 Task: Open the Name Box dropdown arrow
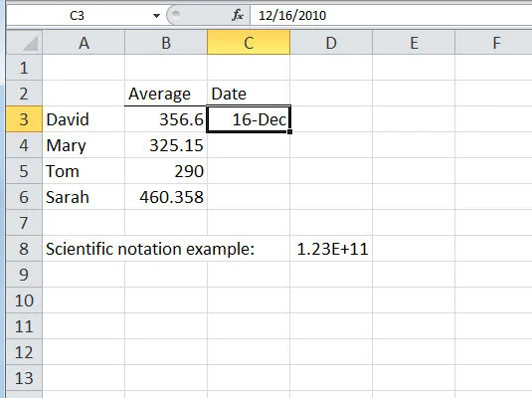[x=156, y=16]
